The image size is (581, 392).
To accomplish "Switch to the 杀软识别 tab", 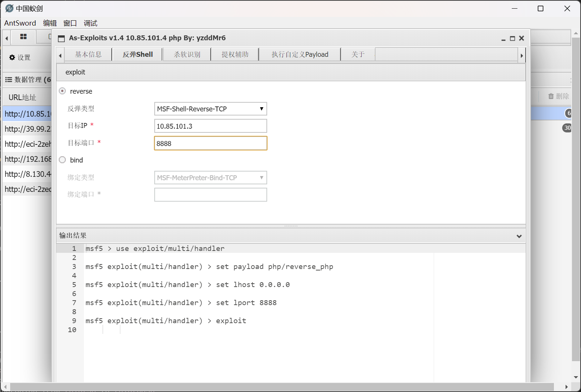I will coord(187,54).
